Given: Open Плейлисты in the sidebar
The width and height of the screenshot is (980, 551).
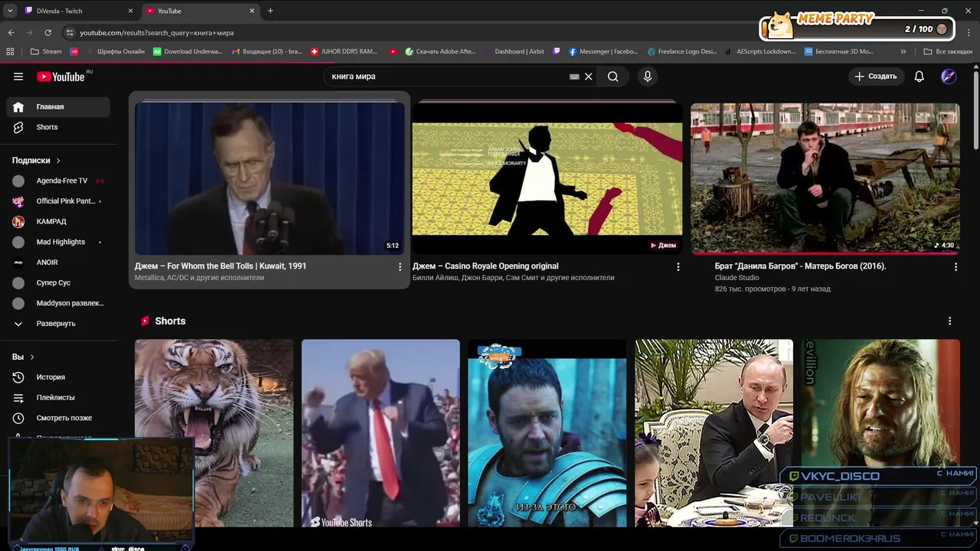Looking at the screenshot, I should coord(58,398).
